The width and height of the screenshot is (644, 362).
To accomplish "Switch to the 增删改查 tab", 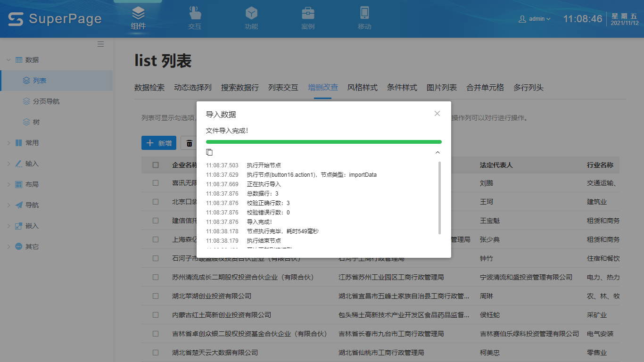I will click(x=323, y=88).
